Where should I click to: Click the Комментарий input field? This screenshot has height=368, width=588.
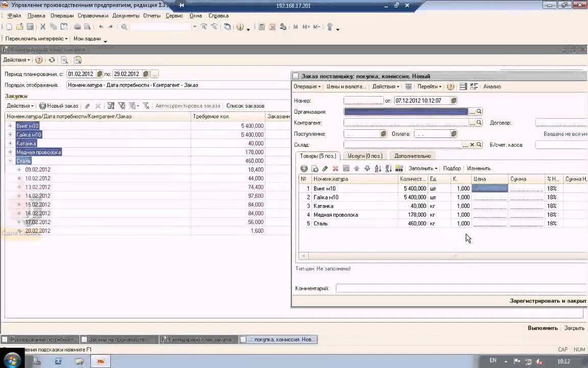pos(461,288)
